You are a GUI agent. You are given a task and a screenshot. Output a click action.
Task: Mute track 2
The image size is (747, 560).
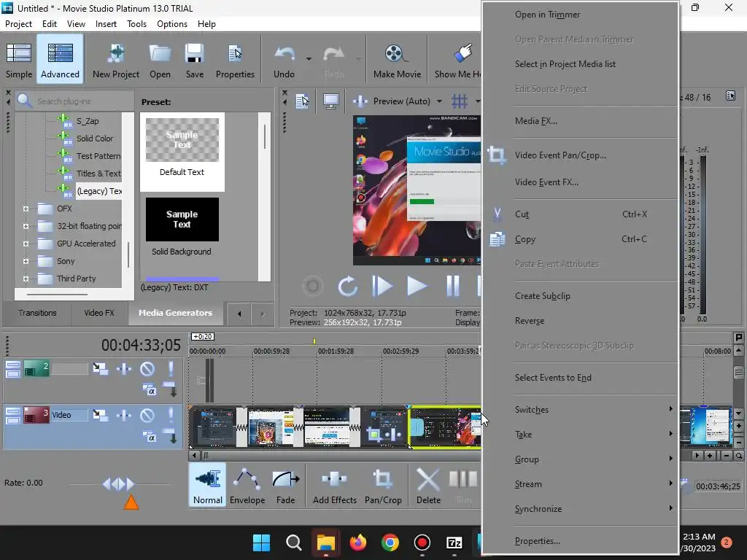click(x=147, y=368)
